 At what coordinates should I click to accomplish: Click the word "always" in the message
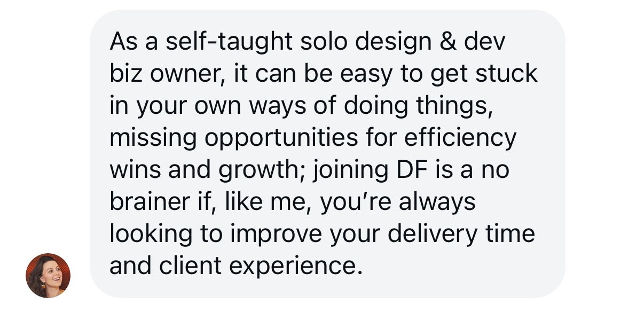click(437, 202)
